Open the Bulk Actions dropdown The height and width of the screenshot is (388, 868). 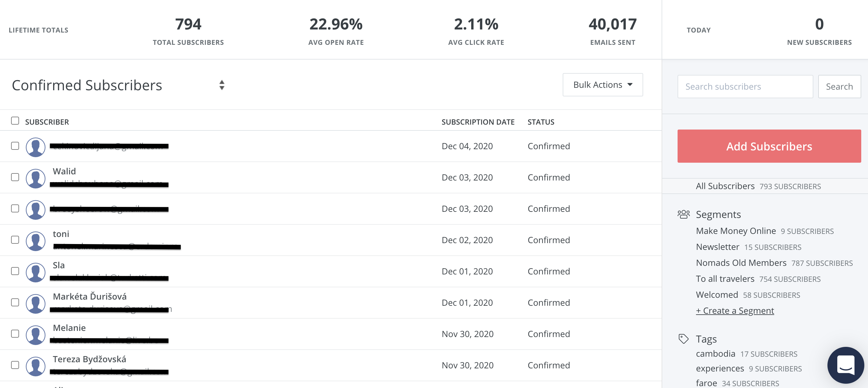pyautogui.click(x=603, y=84)
